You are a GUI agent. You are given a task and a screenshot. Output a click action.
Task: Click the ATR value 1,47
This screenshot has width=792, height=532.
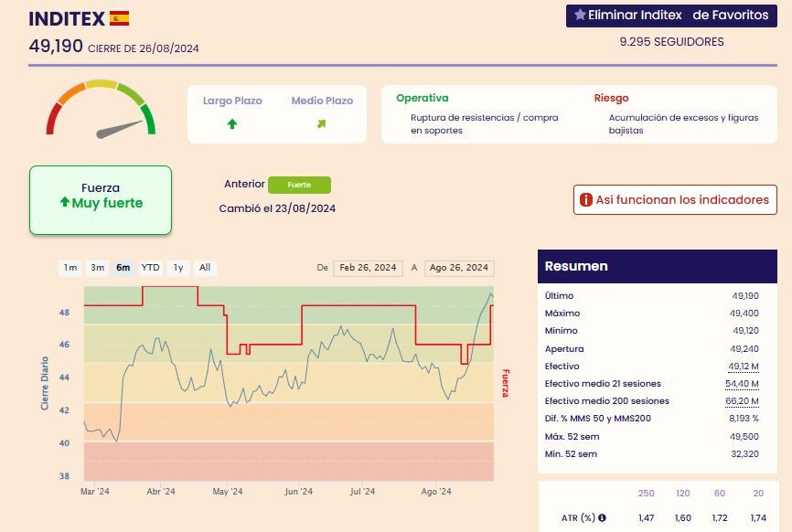tap(646, 518)
